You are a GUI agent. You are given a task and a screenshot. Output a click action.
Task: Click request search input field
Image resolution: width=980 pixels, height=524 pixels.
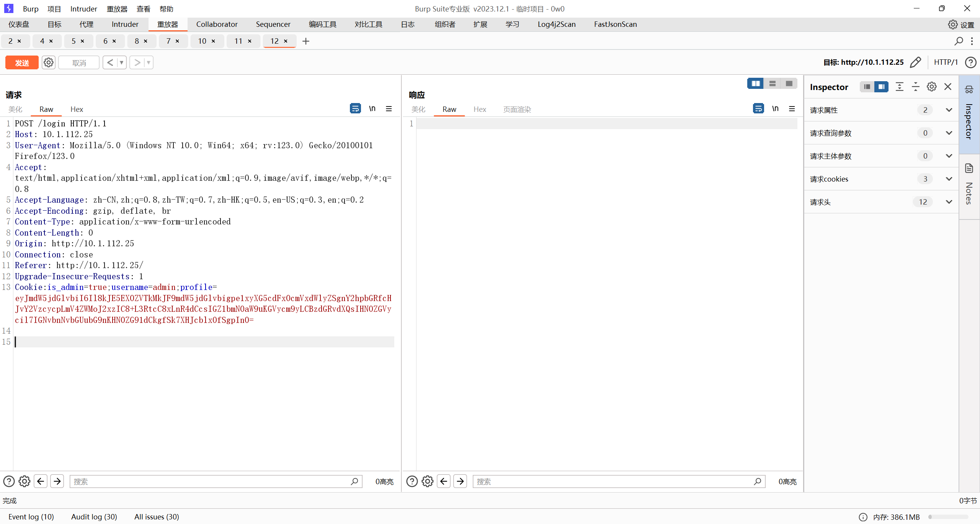216,481
